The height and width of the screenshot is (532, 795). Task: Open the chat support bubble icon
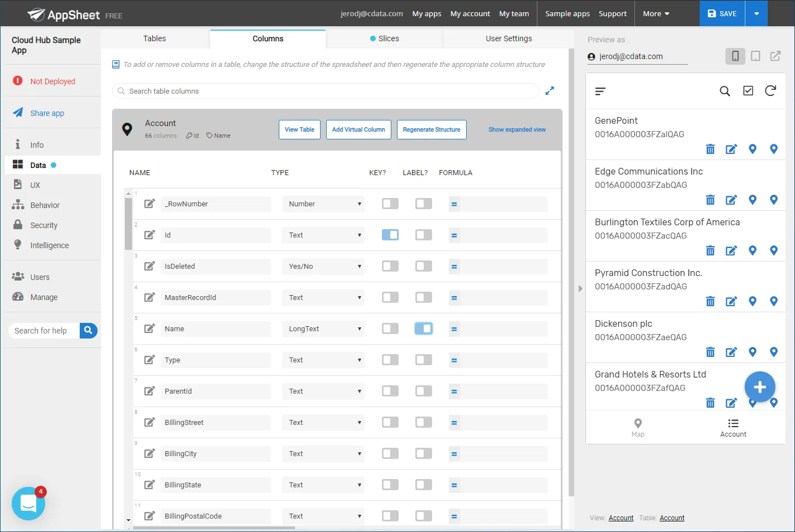[28, 504]
